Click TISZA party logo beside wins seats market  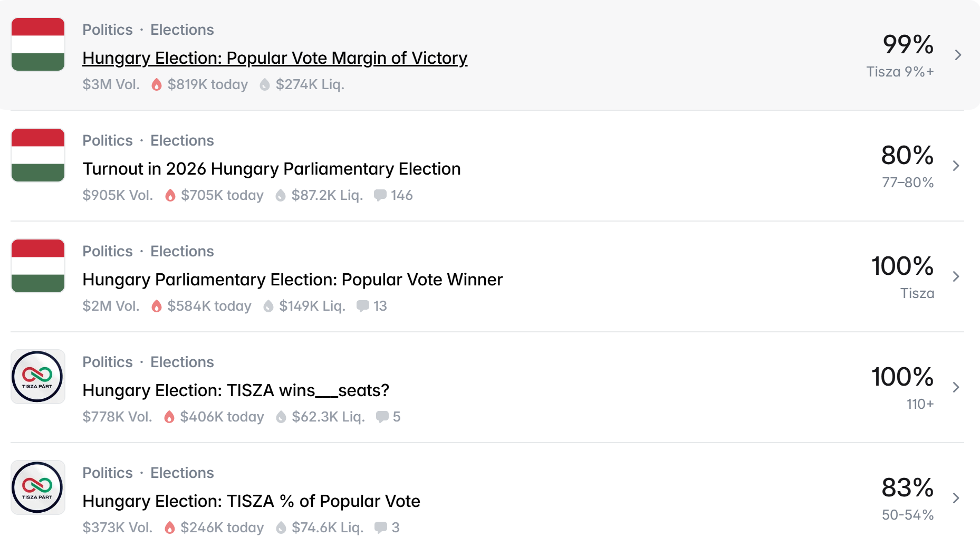(x=38, y=377)
